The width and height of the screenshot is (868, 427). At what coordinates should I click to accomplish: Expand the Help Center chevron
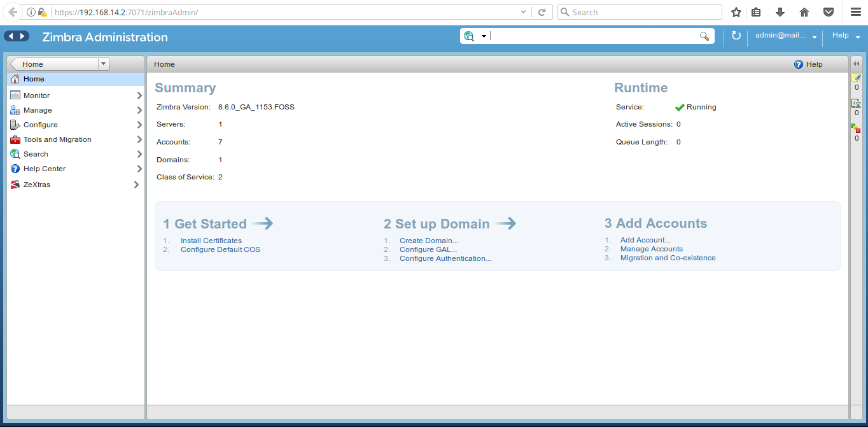[139, 169]
